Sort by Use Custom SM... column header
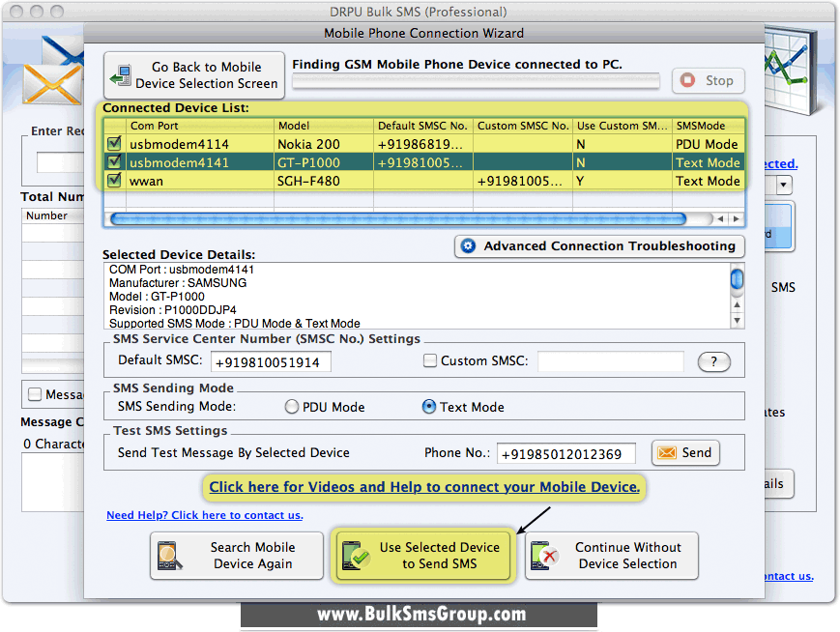This screenshot has height=632, width=840. pos(622,126)
